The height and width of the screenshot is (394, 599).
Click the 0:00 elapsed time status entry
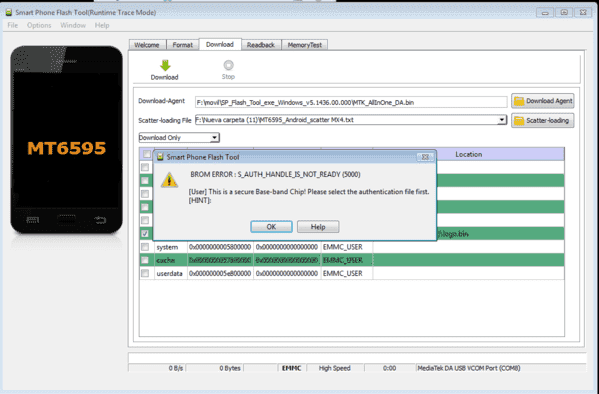tap(389, 368)
